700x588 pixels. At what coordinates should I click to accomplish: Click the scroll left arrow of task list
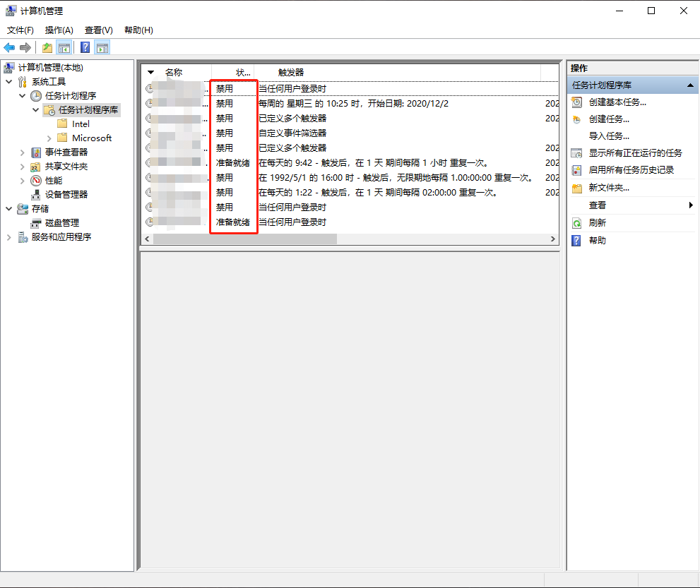[147, 239]
